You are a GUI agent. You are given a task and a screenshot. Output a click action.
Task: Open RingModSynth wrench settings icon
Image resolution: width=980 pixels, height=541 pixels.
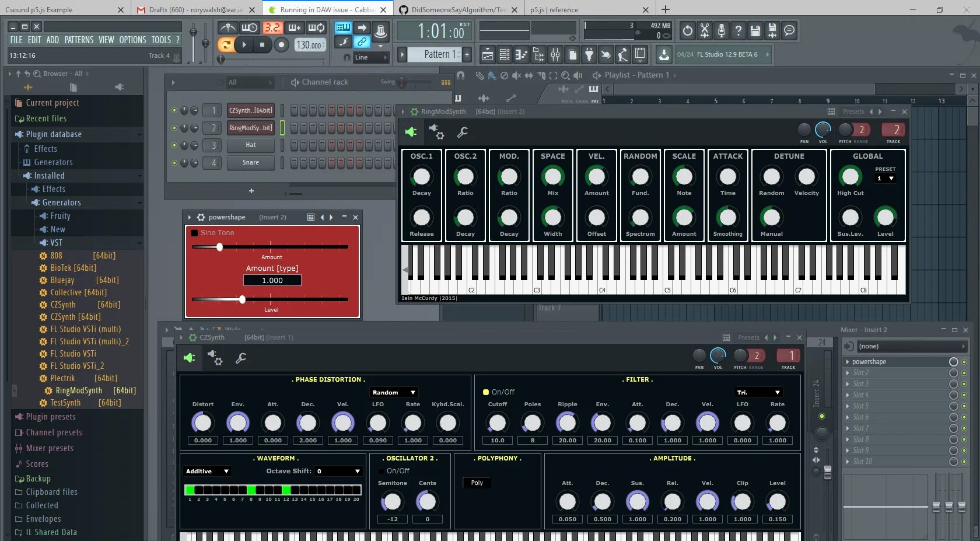coord(463,132)
